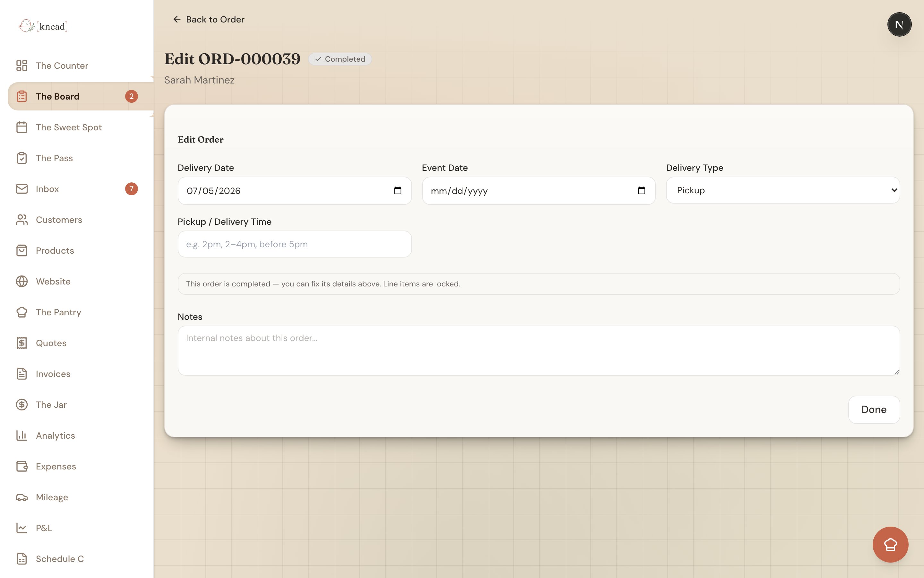924x578 pixels.
Task: Click the Completed status badge
Action: coord(340,59)
